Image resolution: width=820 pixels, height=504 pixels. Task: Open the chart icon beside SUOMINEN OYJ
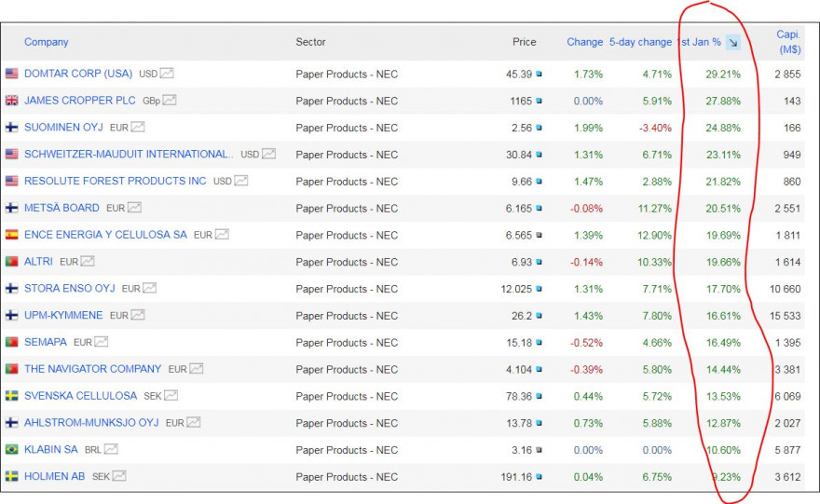click(x=137, y=127)
